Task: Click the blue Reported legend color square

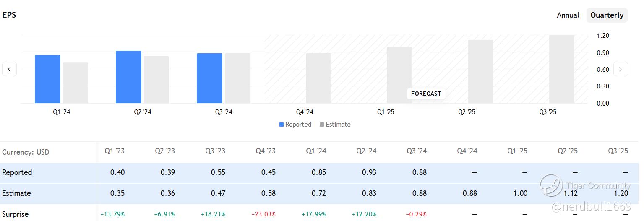Action: pos(282,125)
